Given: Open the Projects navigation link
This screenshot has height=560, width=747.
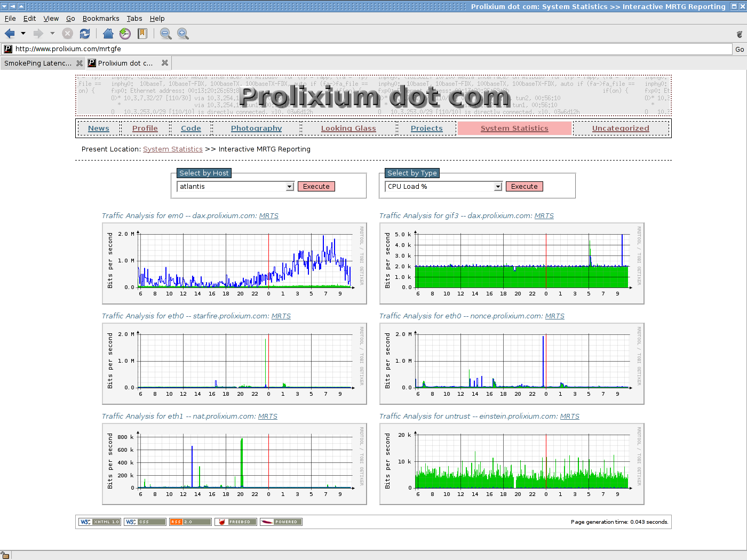Looking at the screenshot, I should click(427, 129).
